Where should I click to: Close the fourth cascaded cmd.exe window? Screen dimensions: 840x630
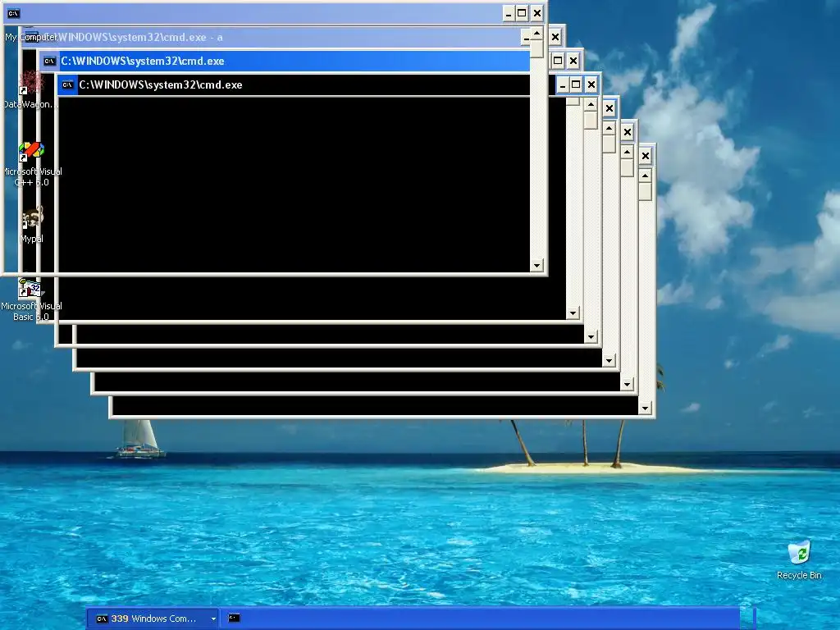[x=591, y=84]
